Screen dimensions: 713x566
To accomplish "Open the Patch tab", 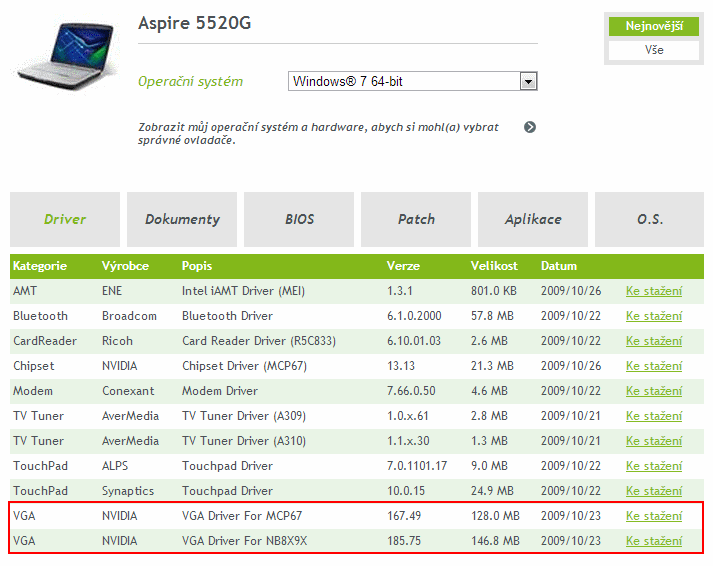I will (x=416, y=219).
